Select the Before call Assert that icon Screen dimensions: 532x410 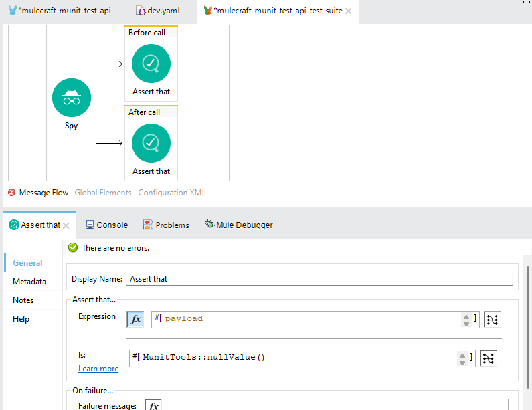pos(151,64)
